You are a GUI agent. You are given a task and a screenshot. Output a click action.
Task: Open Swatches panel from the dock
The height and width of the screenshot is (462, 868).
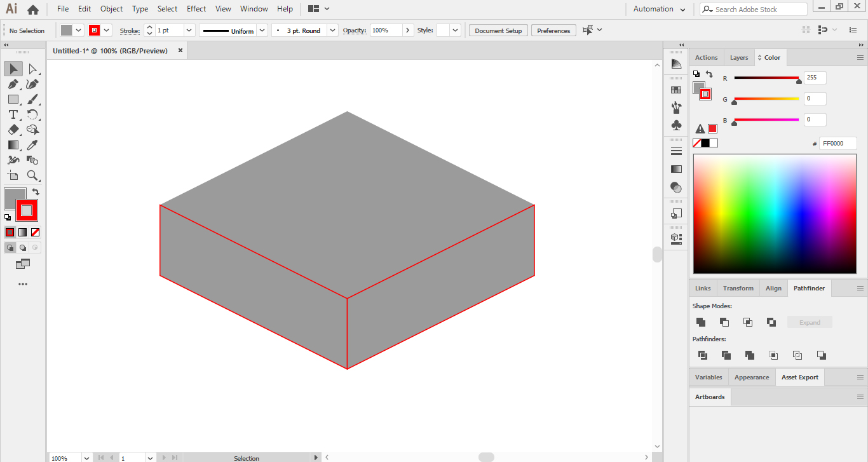coord(676,90)
